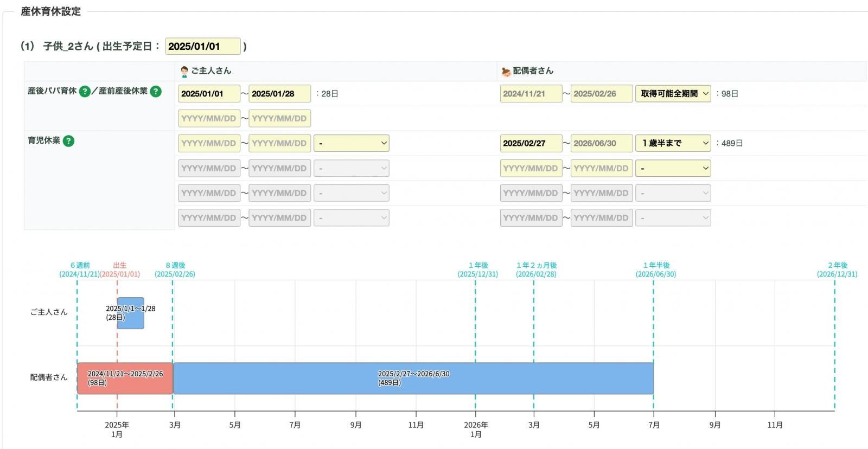Image resolution: width=868 pixels, height=449 pixels.
Task: Click husband's 2025/01/28 end date field
Action: [280, 94]
